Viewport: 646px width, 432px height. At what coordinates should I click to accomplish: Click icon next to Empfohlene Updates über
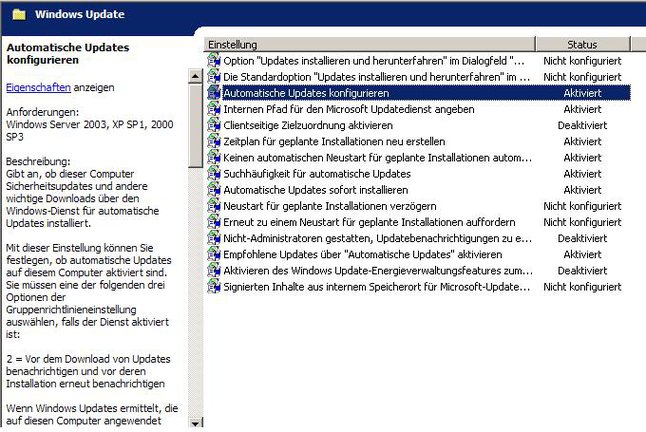click(x=214, y=254)
